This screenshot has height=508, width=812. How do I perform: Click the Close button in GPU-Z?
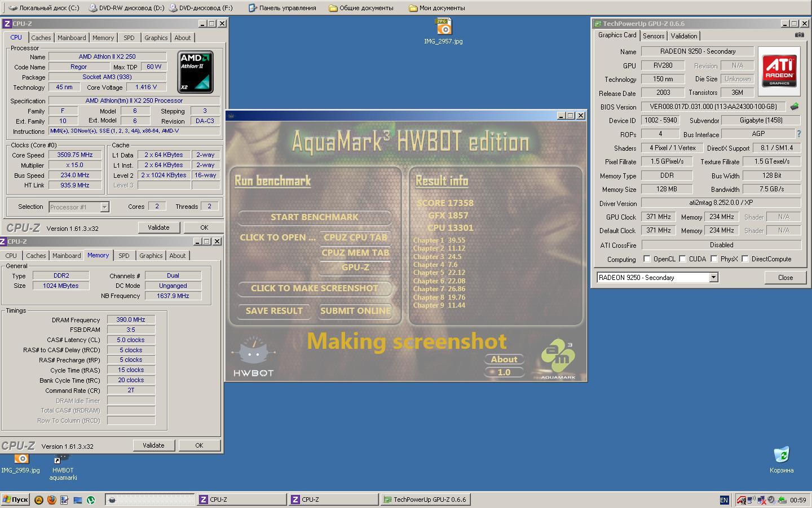[785, 278]
